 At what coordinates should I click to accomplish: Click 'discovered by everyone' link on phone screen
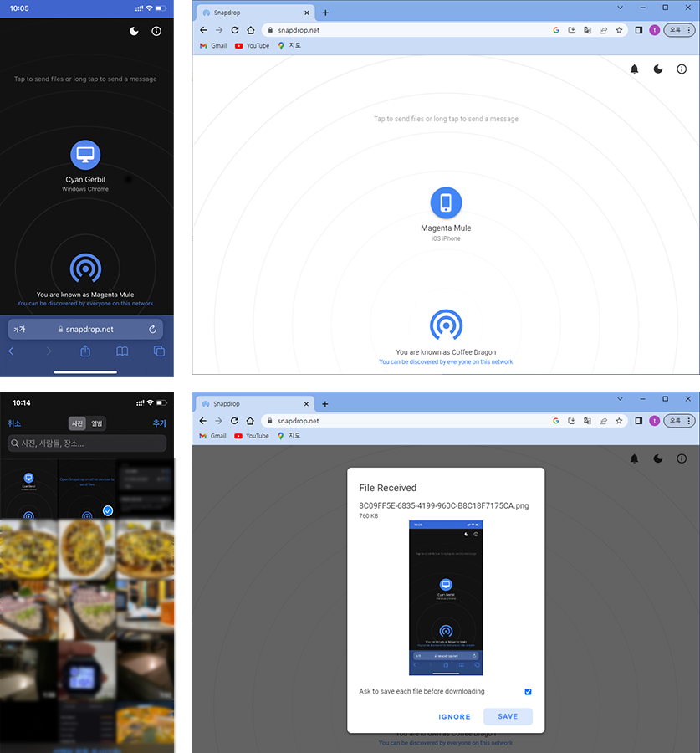85,304
